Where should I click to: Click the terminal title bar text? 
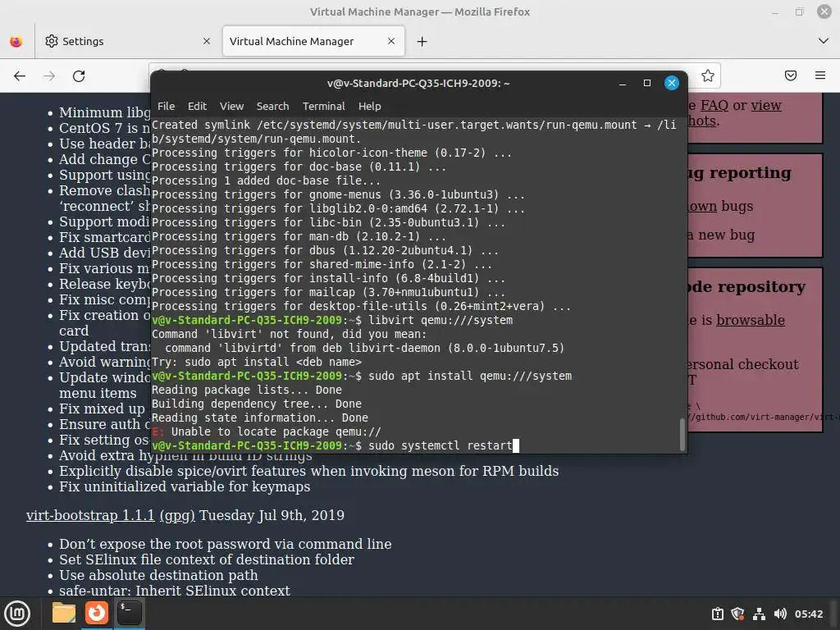(x=418, y=83)
